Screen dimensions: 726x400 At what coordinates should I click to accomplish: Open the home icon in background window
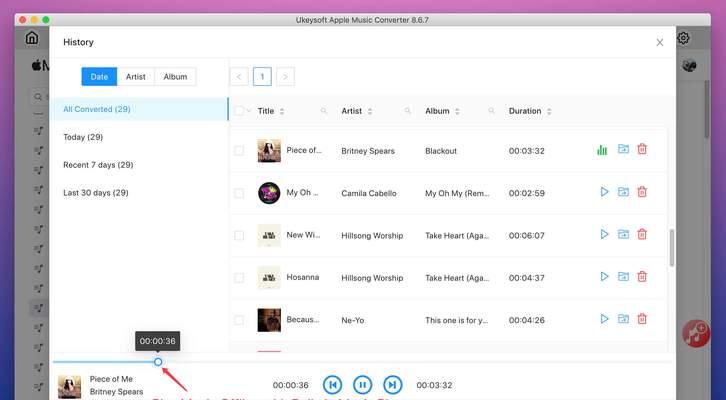point(31,38)
